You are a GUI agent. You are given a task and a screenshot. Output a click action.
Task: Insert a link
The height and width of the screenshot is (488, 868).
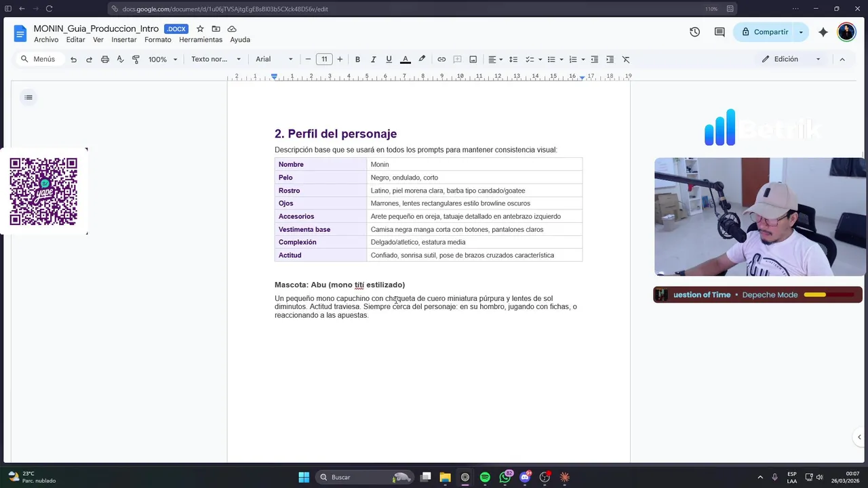(441, 60)
